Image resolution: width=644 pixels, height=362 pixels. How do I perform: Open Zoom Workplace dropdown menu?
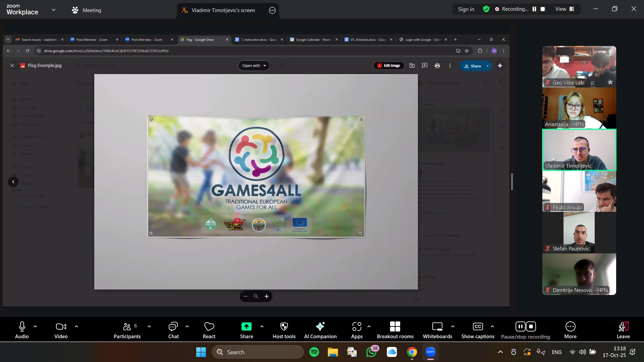pyautogui.click(x=54, y=10)
